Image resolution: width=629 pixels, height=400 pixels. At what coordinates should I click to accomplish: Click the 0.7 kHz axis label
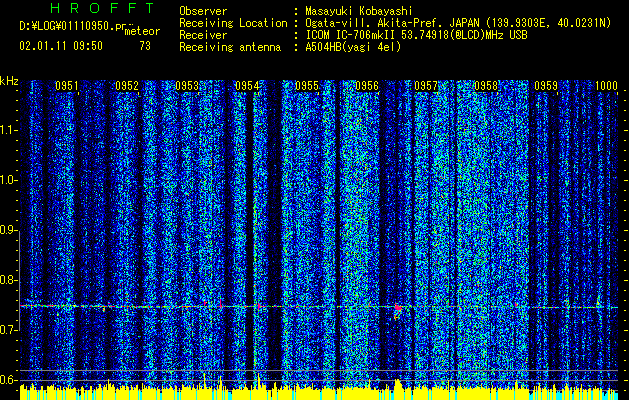[x=9, y=330]
